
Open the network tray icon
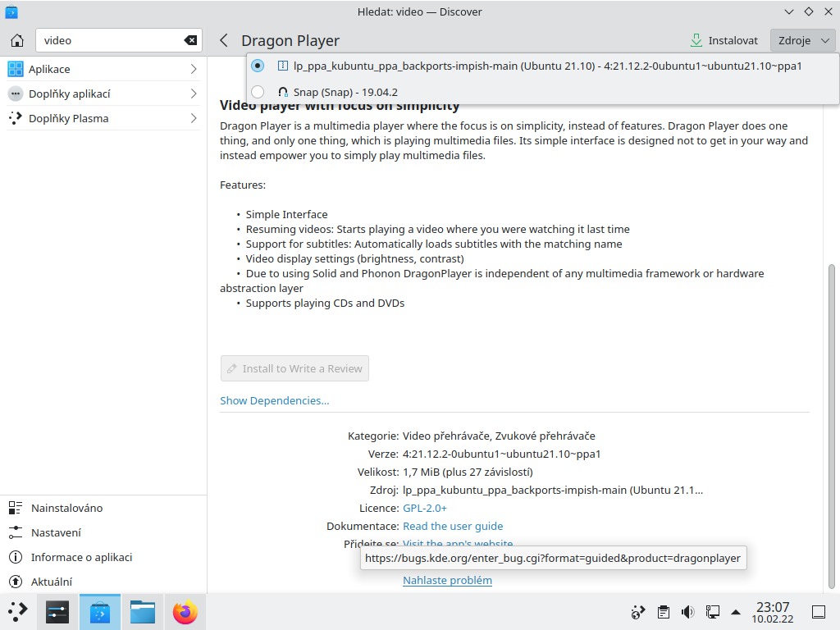713,612
